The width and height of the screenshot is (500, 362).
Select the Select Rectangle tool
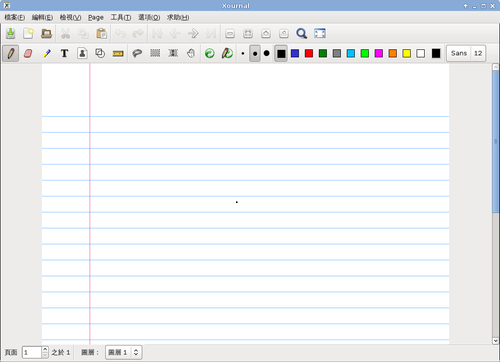point(155,53)
